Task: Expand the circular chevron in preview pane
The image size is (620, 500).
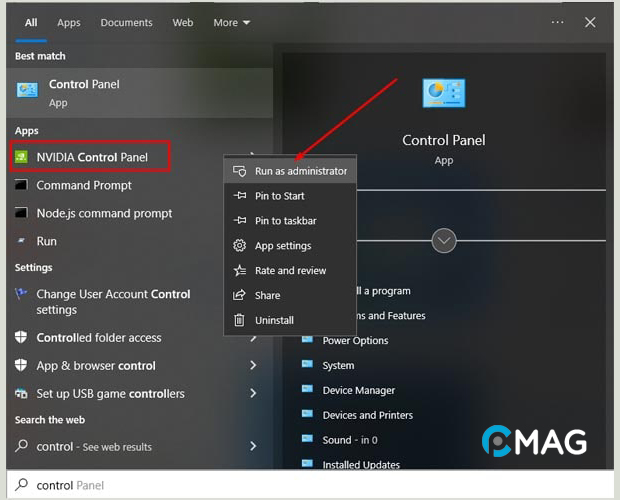Action: [444, 240]
